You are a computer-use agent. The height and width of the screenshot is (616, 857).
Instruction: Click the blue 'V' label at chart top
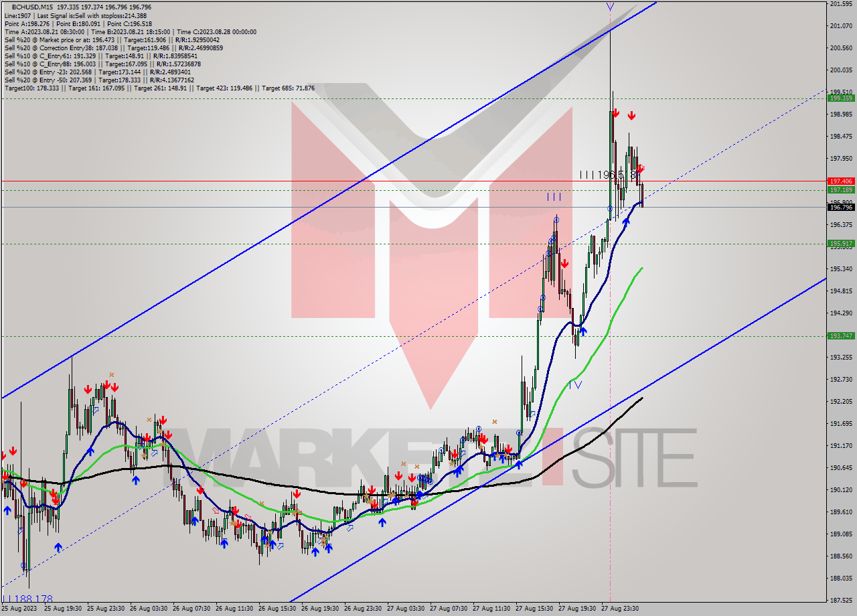click(610, 6)
